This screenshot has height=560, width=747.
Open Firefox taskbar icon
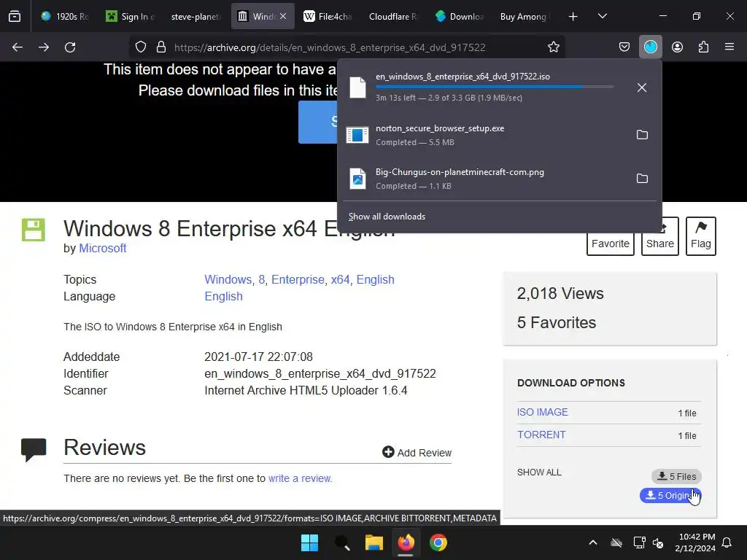(x=406, y=542)
